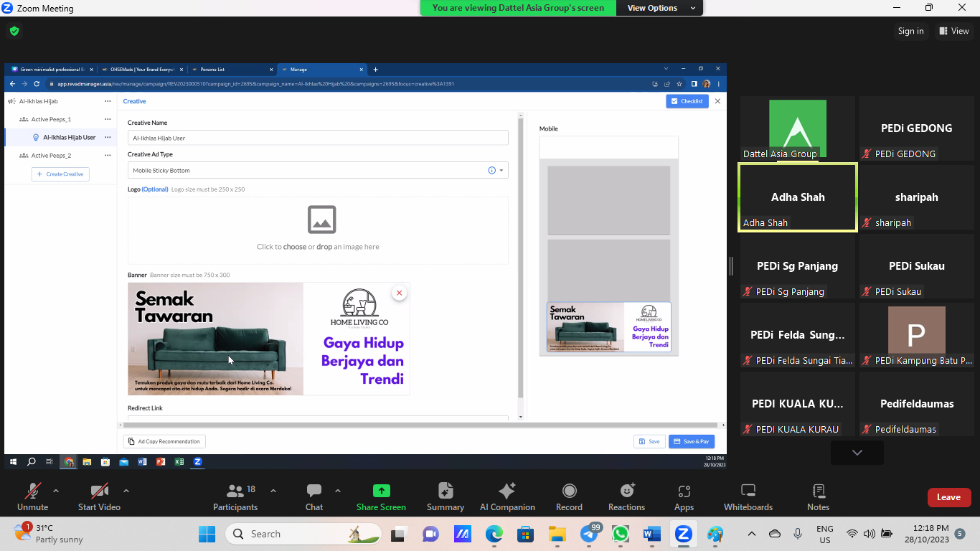980x551 pixels.
Task: Leave the Zoom meeting
Action: click(x=948, y=497)
